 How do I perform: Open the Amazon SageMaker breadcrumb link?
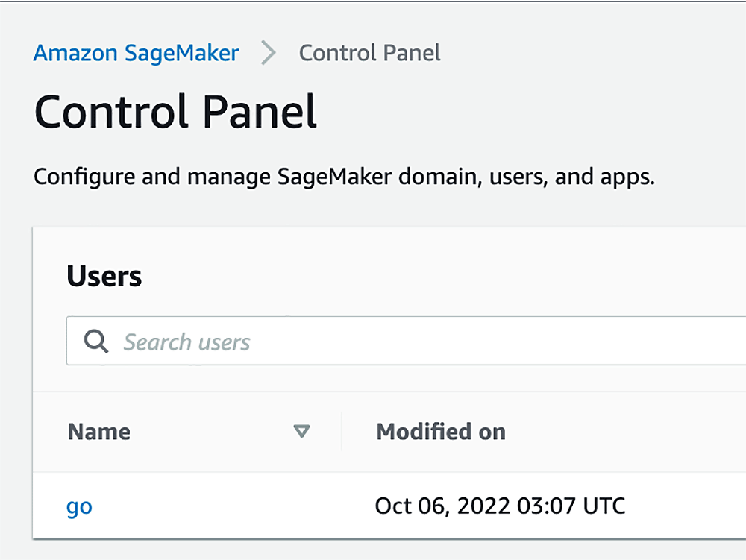click(136, 53)
